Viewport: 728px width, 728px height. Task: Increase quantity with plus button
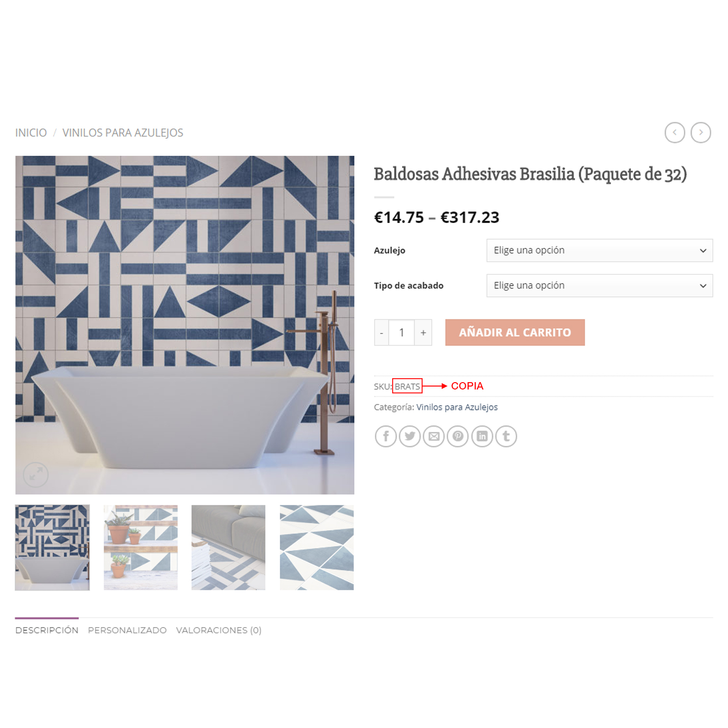pyautogui.click(x=423, y=333)
